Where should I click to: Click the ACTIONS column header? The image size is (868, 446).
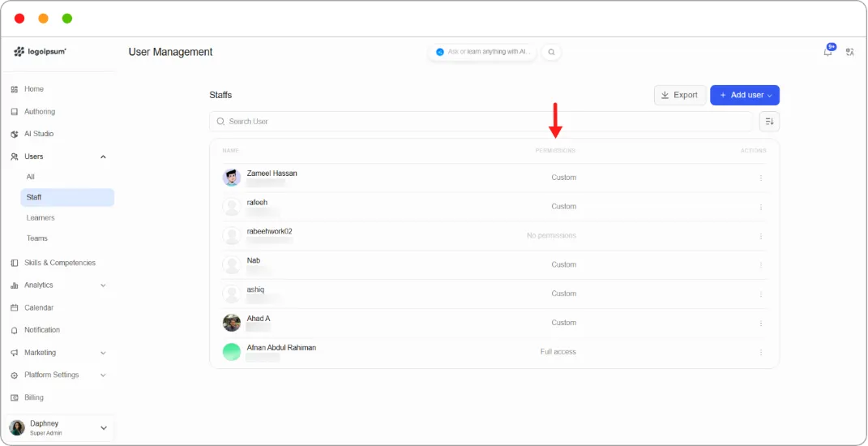tap(754, 151)
